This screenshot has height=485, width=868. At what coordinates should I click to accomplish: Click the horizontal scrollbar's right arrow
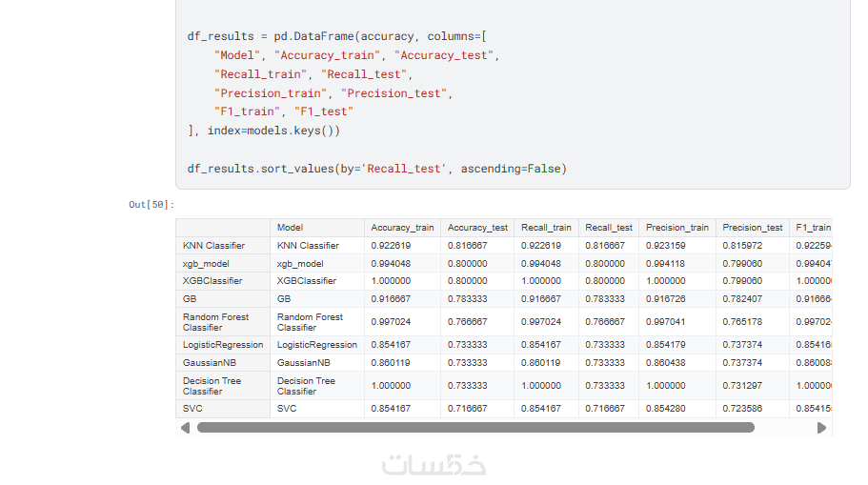[x=822, y=428]
